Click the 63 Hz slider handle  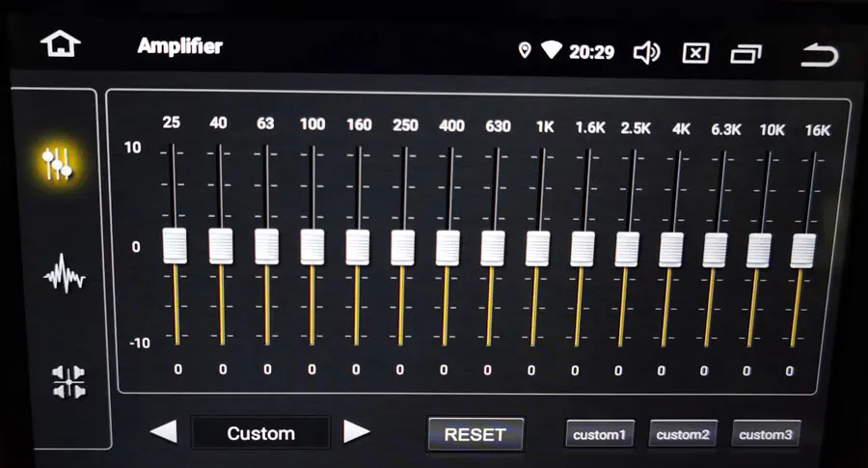tap(267, 247)
